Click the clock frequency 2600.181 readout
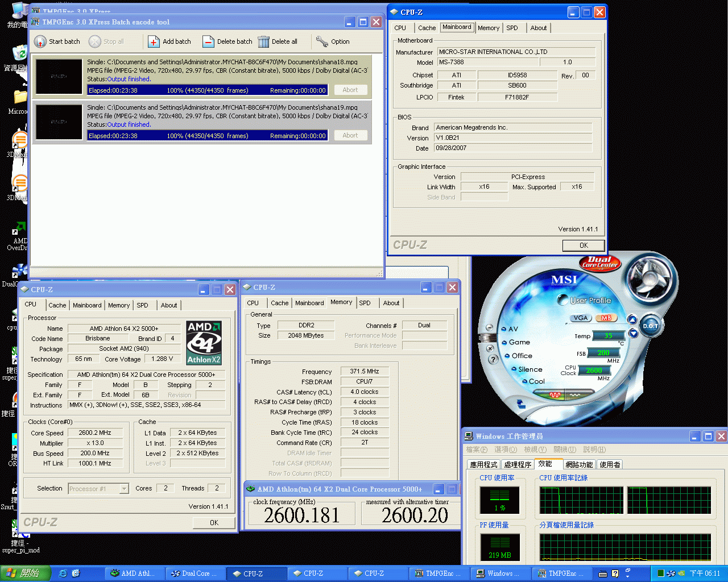728x582 pixels. tap(301, 515)
